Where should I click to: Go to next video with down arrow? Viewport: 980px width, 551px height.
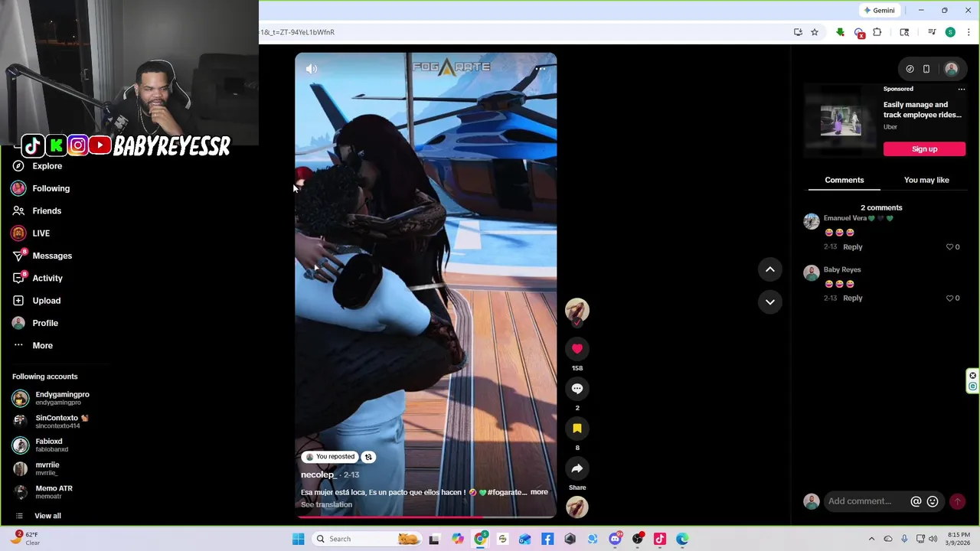pos(770,302)
